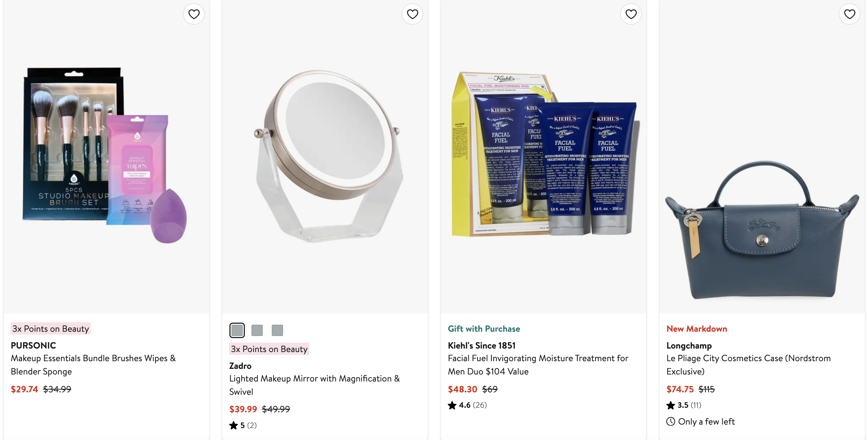The image size is (868, 440).
Task: Click the PURSONIC brush set product image
Action: click(105, 154)
